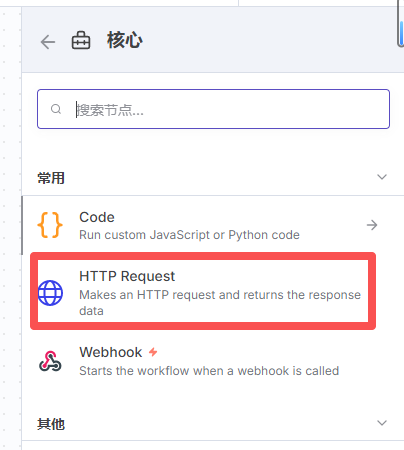Select the orange curly braces Code icon
The image size is (404, 450).
[x=50, y=225]
